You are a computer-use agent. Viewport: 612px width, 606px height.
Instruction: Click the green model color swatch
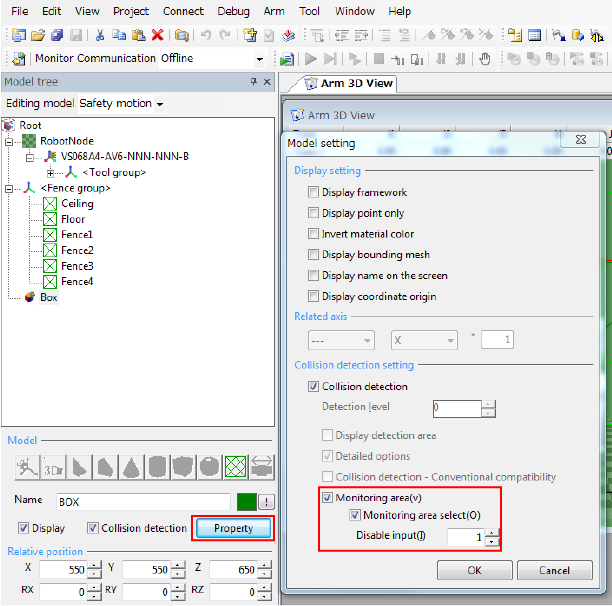tap(246, 502)
